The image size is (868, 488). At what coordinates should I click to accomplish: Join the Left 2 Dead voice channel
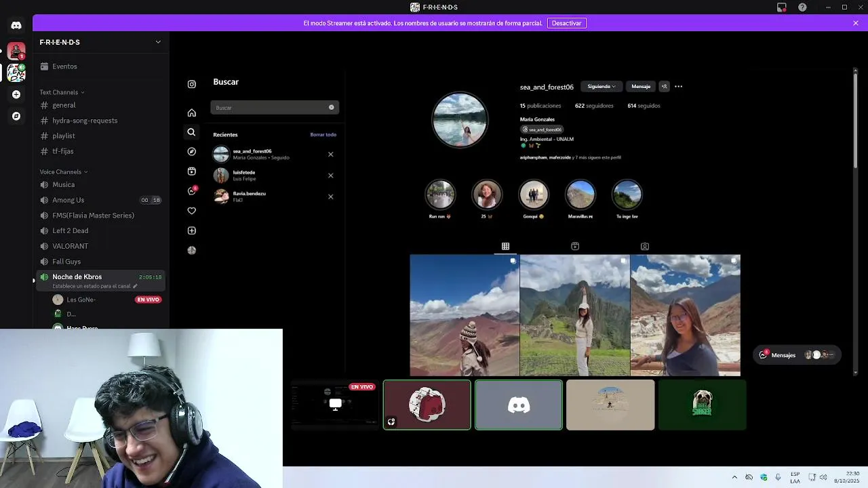[102, 230]
